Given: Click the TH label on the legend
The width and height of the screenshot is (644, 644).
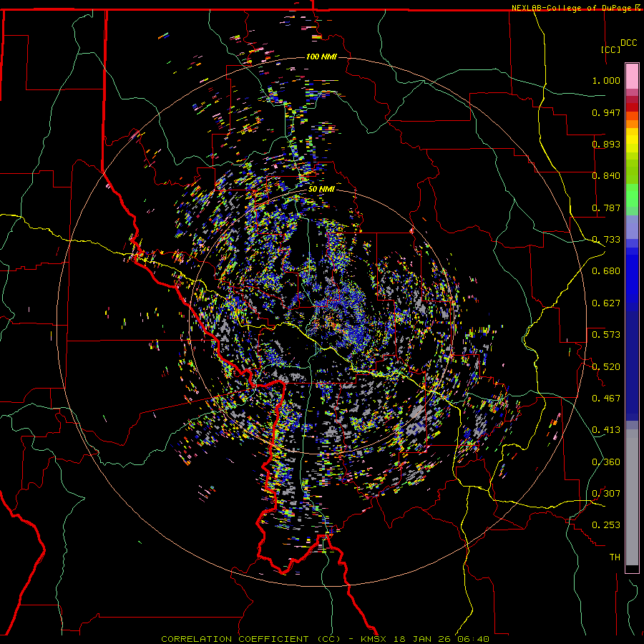Looking at the screenshot, I should [x=615, y=557].
